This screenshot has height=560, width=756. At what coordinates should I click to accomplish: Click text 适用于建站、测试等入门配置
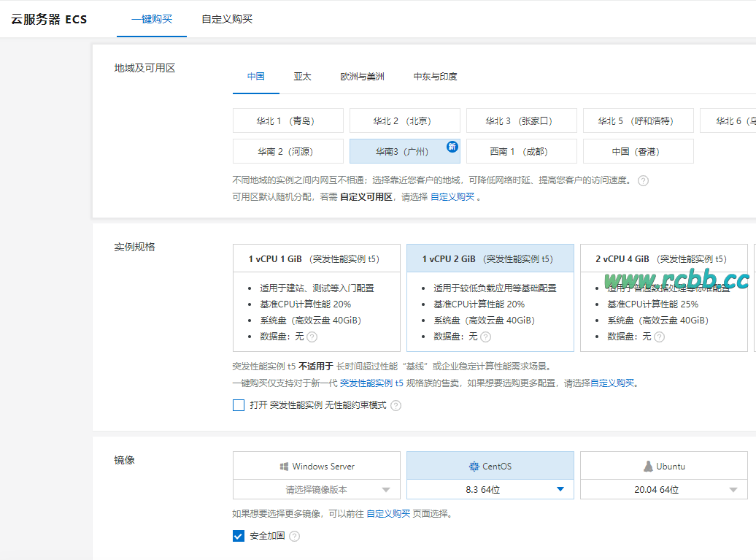coord(317,288)
